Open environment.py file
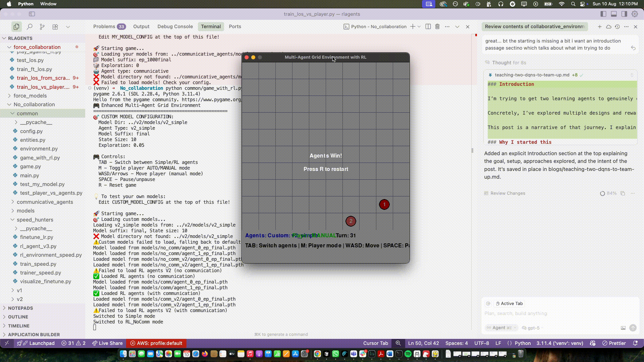Viewport: 644px width, 362px height. 39,148
